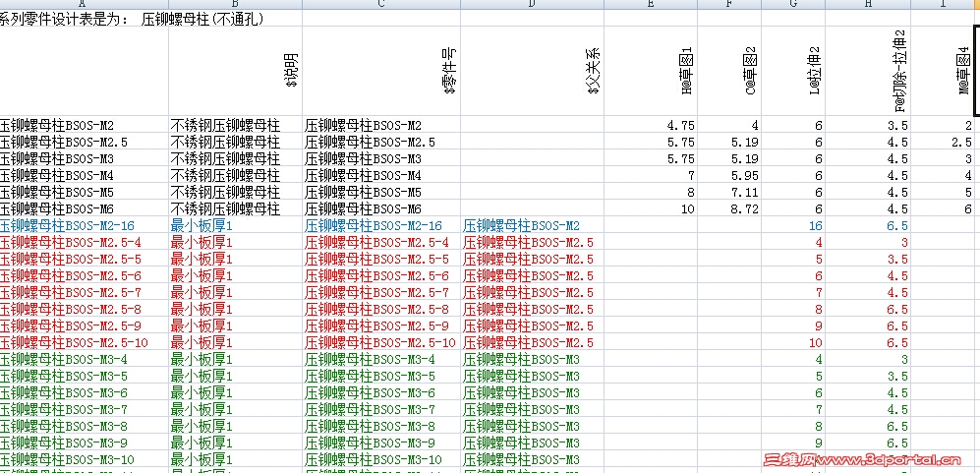Viewport: 980px width, 473px height.
Task: Click the $零件号 rotated header cell
Action: pos(381,70)
